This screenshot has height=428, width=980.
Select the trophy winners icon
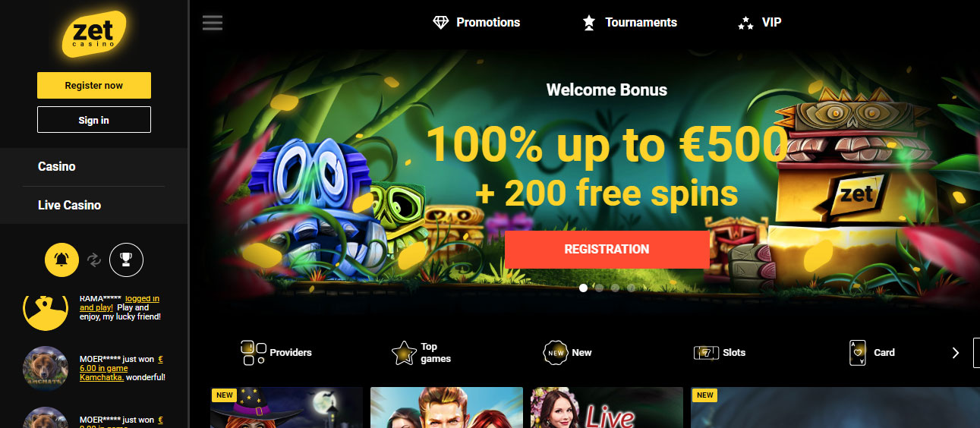point(126,260)
